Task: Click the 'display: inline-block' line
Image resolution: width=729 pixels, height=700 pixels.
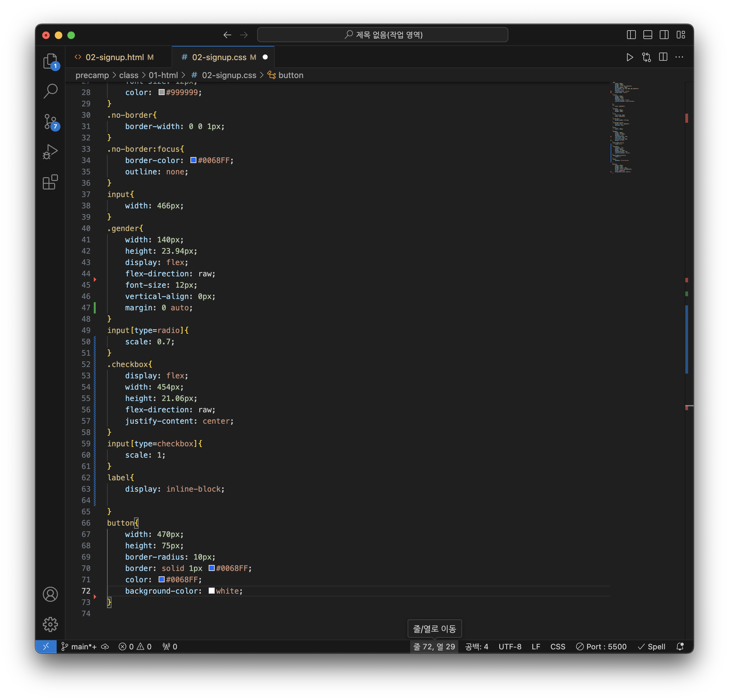Action: click(175, 489)
